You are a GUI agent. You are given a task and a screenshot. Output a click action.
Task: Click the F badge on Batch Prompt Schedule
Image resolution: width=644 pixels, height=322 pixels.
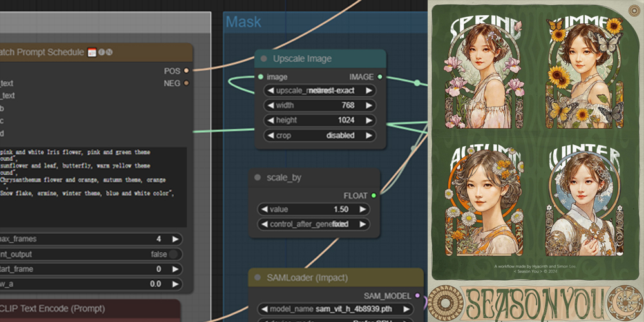[x=102, y=52]
